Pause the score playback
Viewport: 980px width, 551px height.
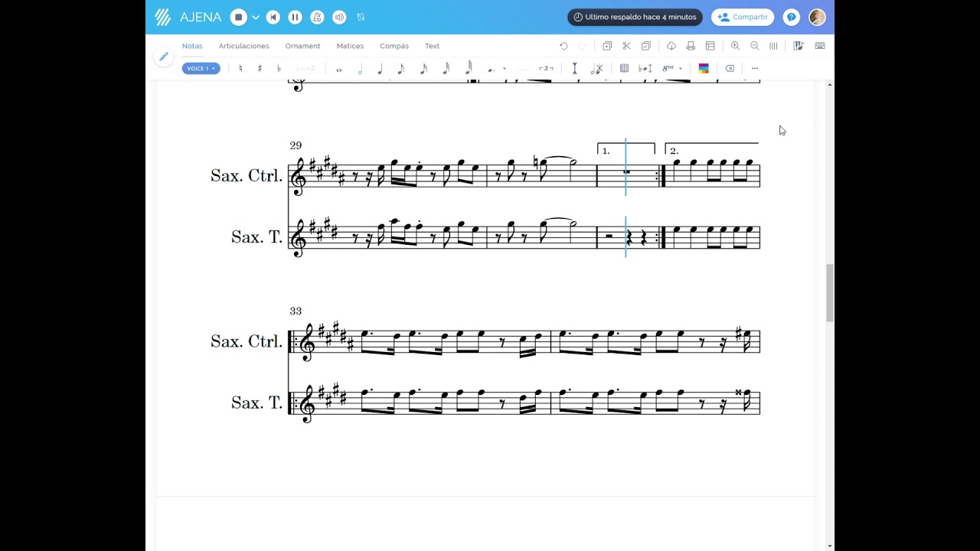[295, 17]
